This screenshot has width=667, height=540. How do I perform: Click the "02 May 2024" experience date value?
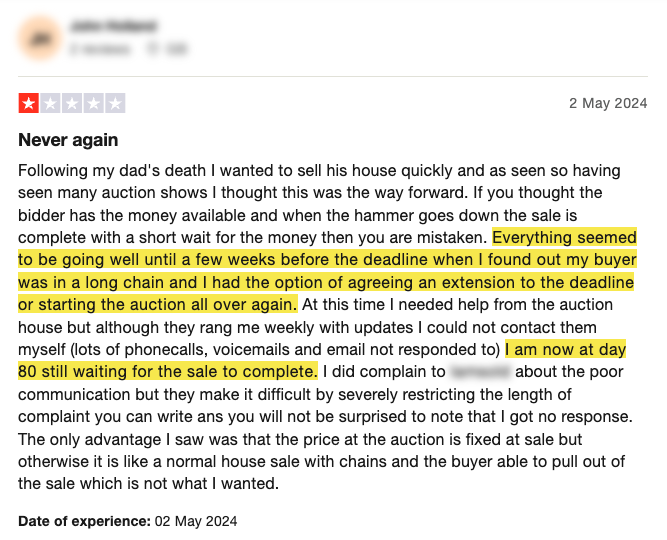(196, 521)
